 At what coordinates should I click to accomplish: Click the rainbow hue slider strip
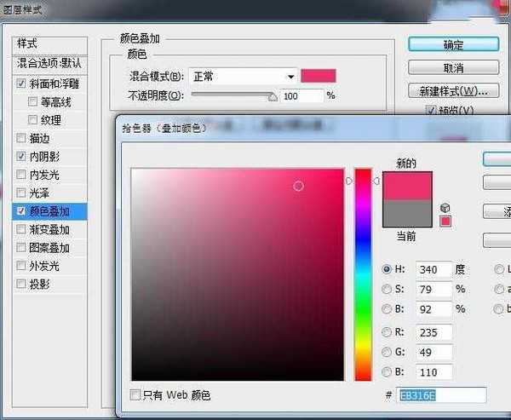[x=363, y=273]
